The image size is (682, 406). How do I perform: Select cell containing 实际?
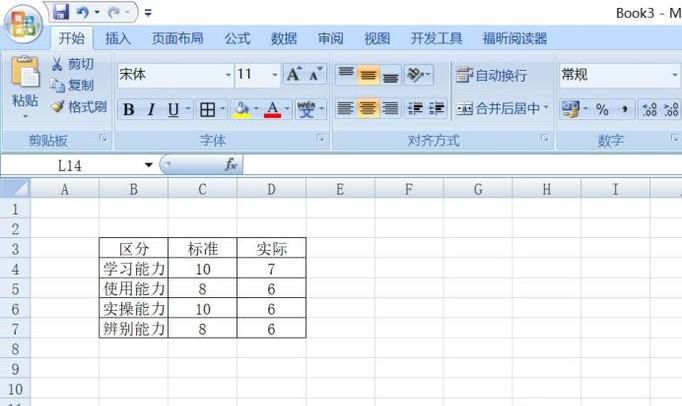[271, 248]
